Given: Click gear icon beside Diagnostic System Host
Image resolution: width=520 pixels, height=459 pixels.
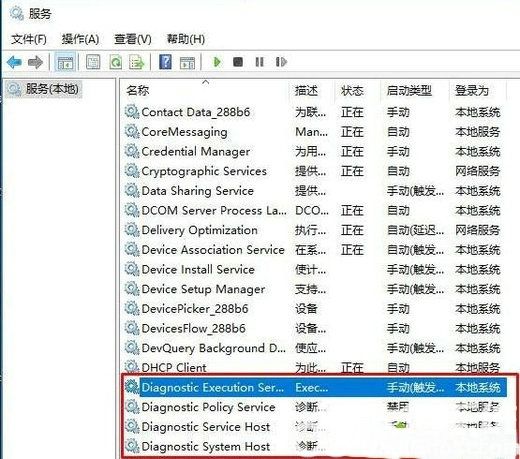Looking at the screenshot, I should click(132, 446).
